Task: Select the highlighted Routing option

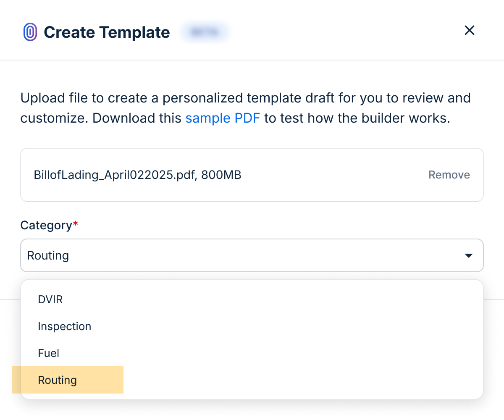Action: tap(57, 380)
